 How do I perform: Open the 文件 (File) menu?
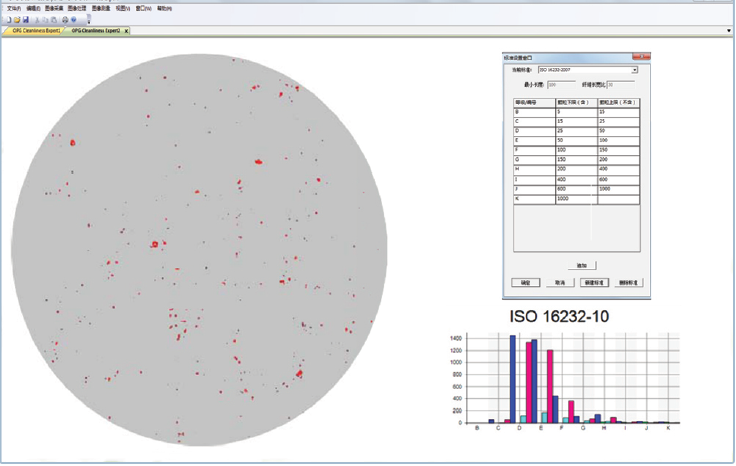click(13, 8)
